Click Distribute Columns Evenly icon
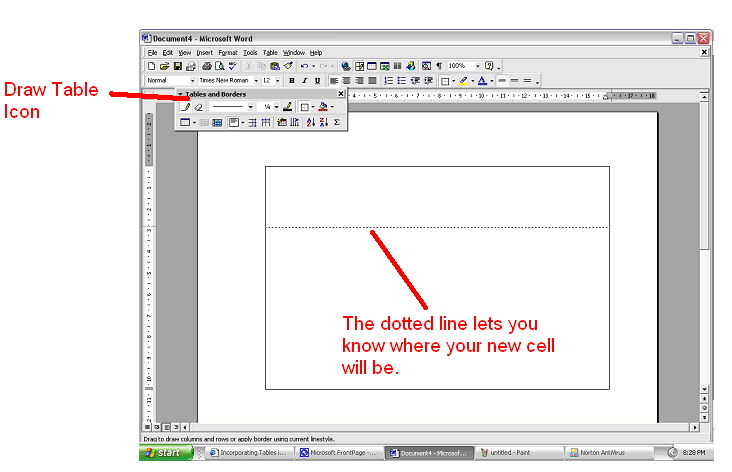732x472 pixels. (266, 122)
